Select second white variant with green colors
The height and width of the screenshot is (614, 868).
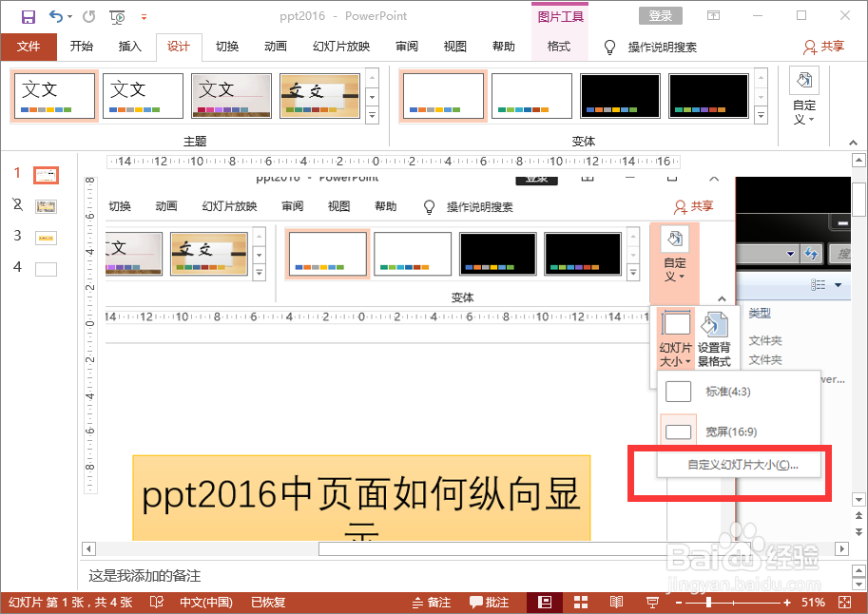point(532,96)
